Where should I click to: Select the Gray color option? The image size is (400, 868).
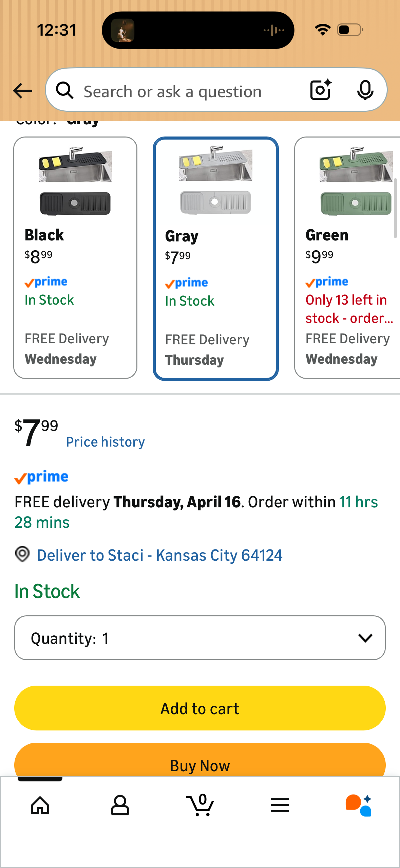click(x=216, y=259)
